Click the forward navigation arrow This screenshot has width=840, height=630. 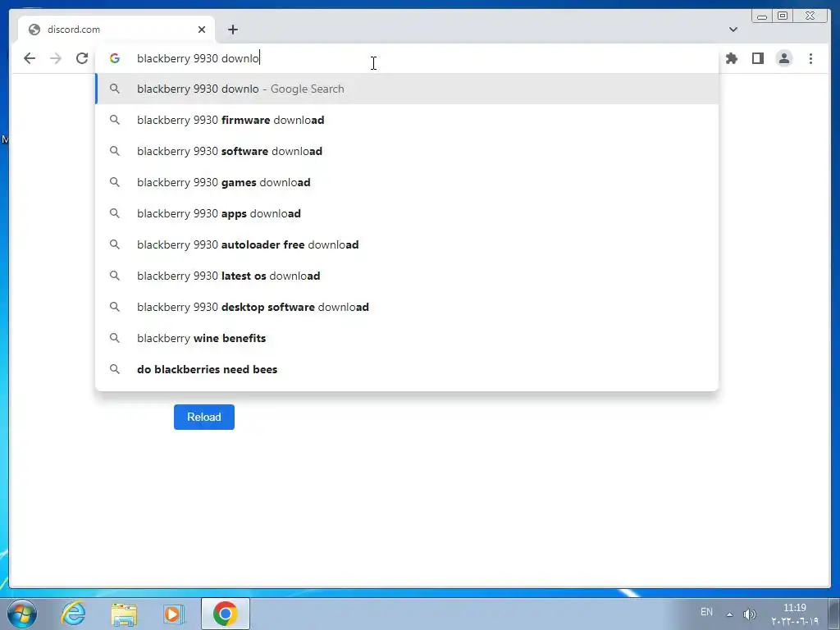(x=56, y=58)
